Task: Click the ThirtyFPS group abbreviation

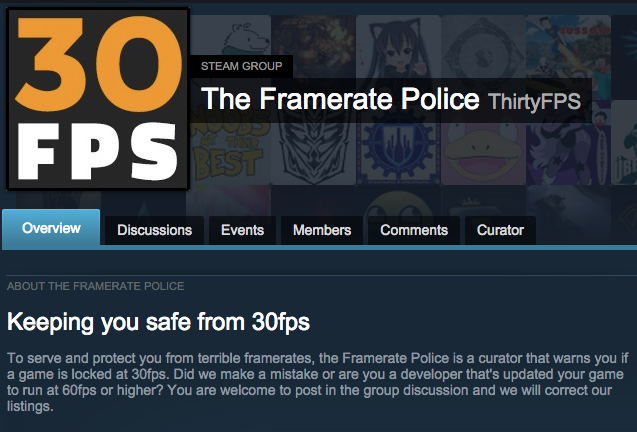Action: 534,101
